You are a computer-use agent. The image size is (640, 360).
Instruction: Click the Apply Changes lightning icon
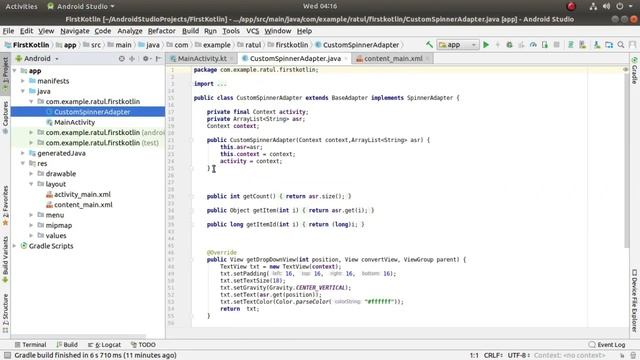coord(498,44)
